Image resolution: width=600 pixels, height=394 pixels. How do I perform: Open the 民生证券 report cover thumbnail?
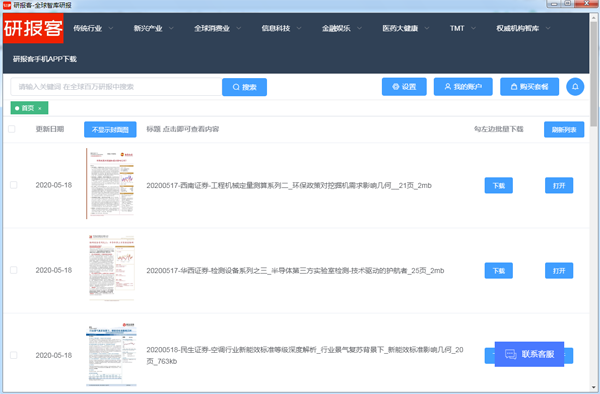111,354
